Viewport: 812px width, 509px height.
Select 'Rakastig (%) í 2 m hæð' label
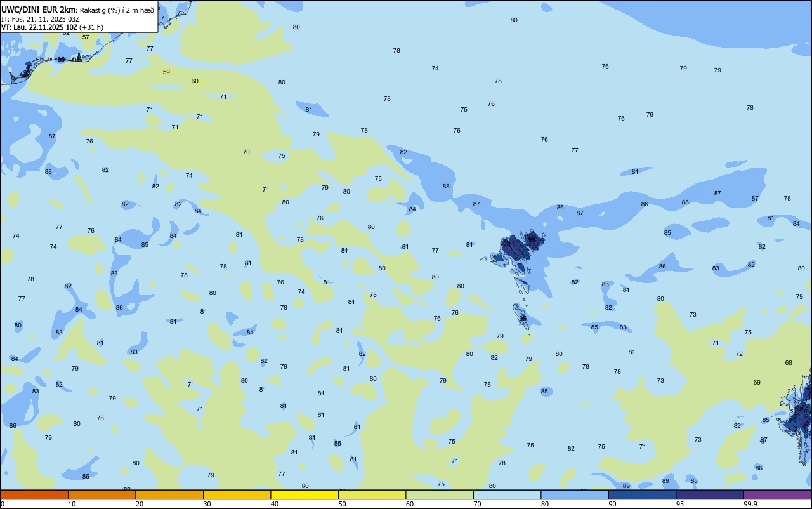pos(117,10)
